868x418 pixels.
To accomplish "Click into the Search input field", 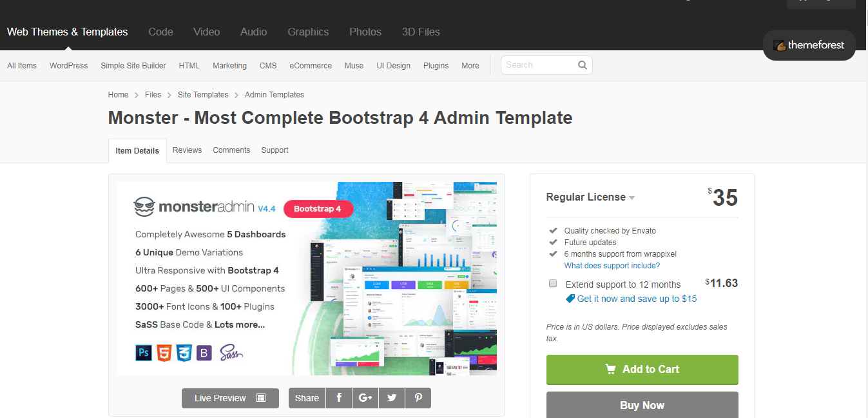I will tap(540, 65).
